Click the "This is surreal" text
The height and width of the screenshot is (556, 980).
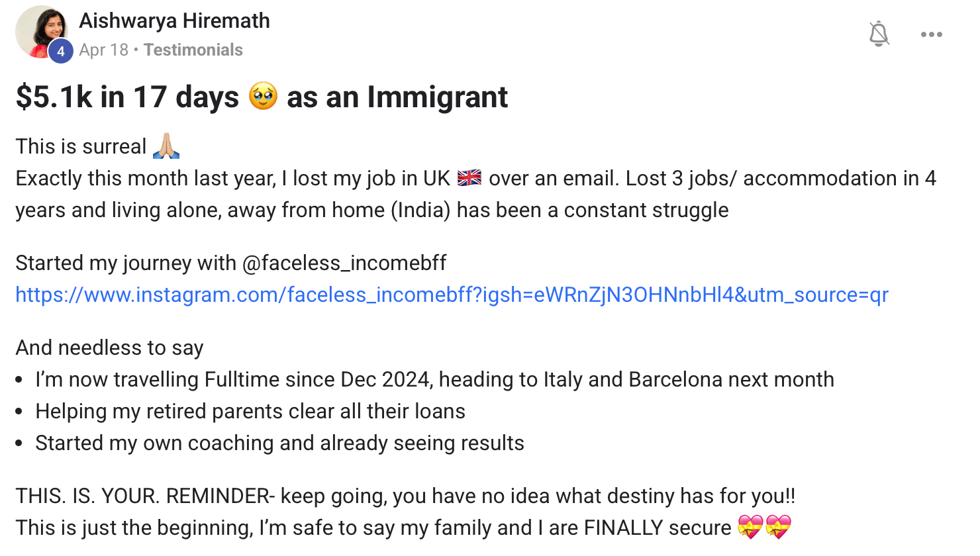coord(81,146)
